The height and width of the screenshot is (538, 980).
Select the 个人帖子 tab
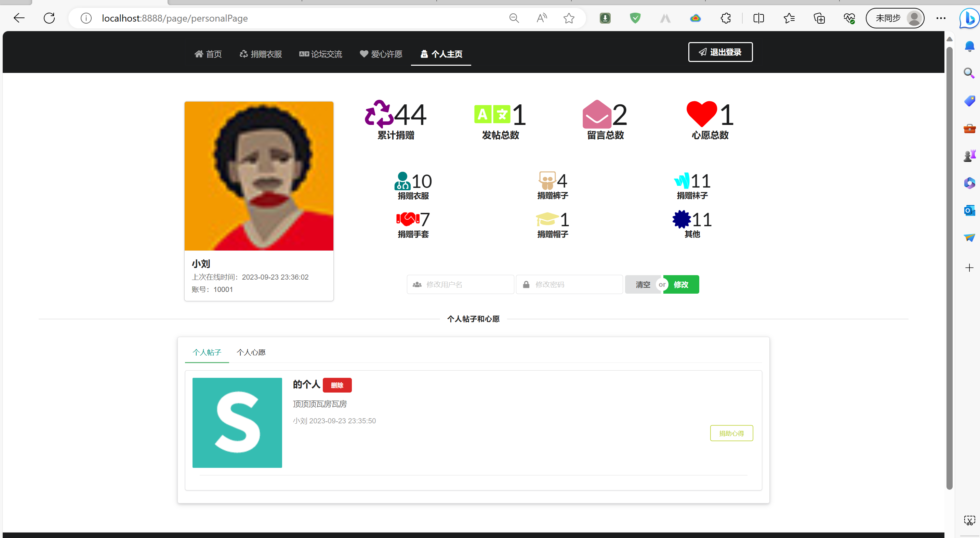click(207, 352)
